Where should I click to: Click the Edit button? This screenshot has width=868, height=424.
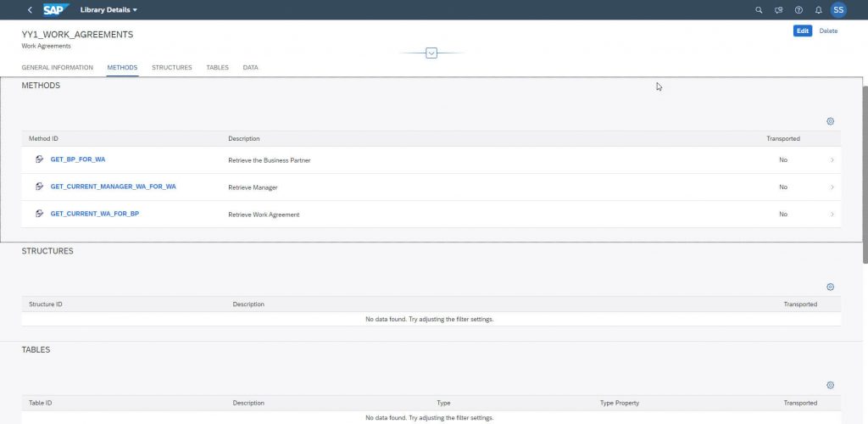coord(802,31)
